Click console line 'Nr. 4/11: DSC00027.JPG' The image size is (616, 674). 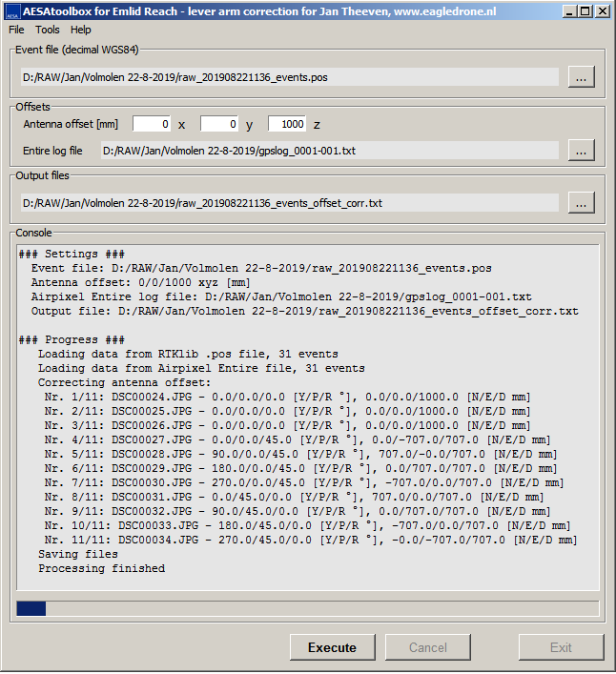(x=298, y=439)
